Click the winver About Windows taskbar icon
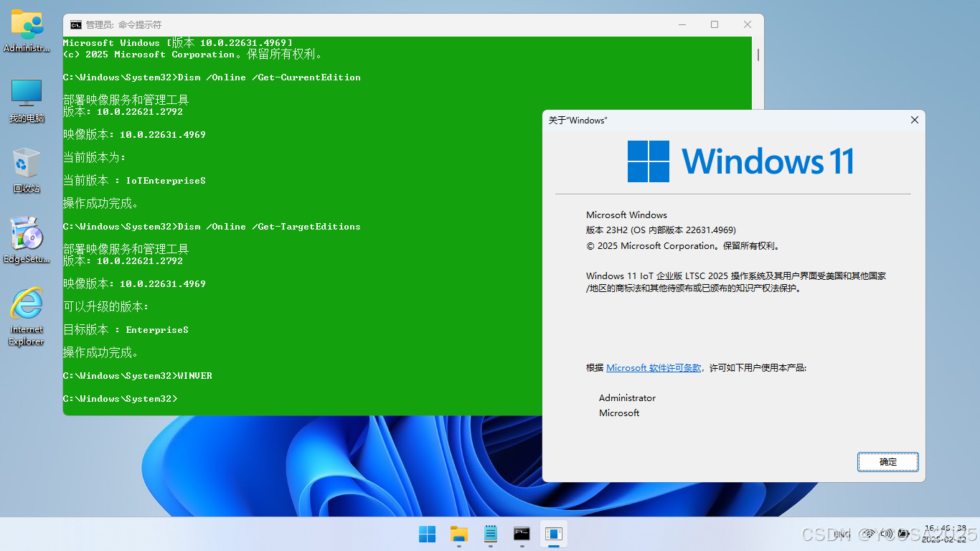Image resolution: width=980 pixels, height=551 pixels. pyautogui.click(x=553, y=534)
